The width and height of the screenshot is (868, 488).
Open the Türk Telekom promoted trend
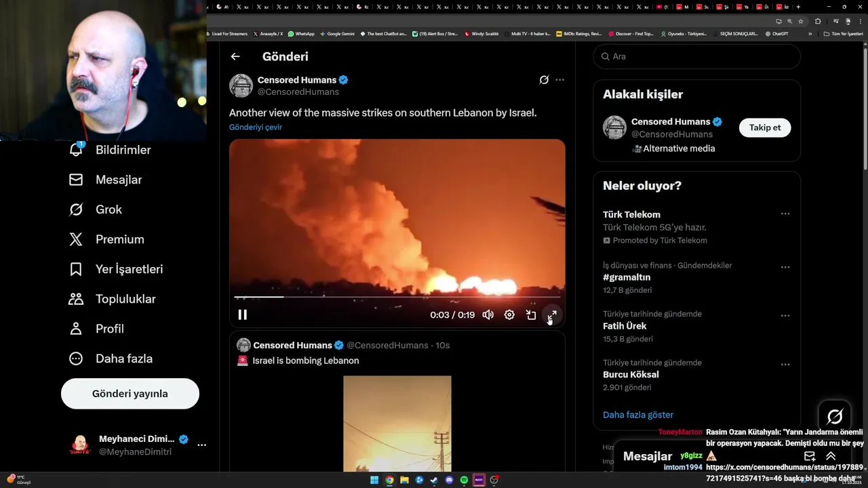631,214
